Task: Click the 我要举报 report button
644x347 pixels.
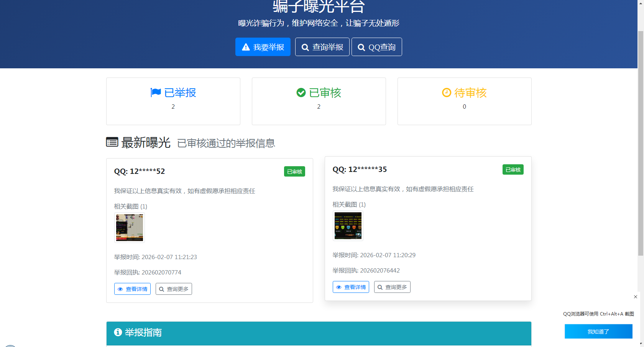Action: 263,47
